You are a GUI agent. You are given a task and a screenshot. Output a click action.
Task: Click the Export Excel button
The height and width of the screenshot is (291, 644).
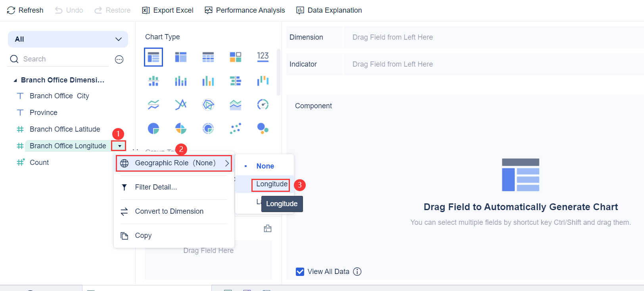point(167,10)
